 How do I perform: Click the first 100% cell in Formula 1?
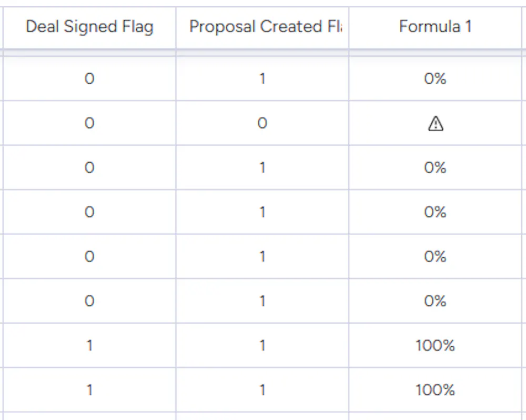tap(435, 346)
